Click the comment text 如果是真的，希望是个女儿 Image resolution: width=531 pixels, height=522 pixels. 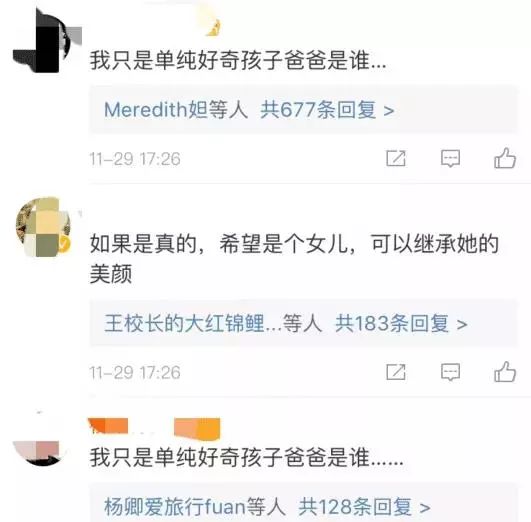click(294, 258)
